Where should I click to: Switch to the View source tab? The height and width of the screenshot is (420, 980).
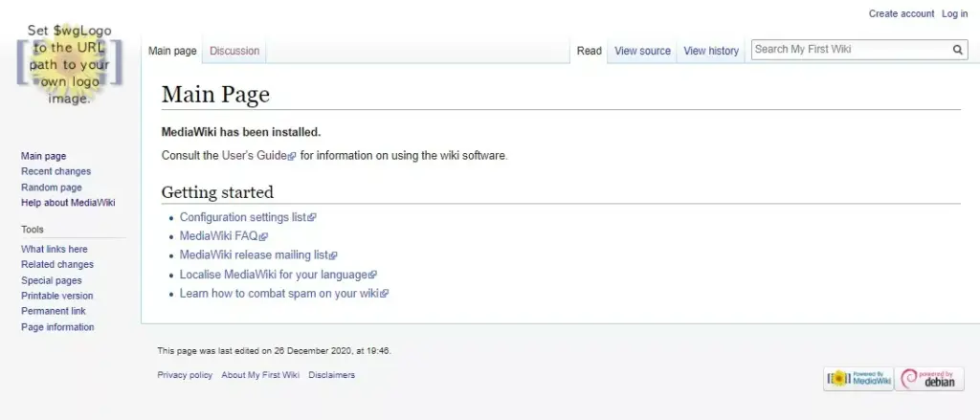(642, 51)
